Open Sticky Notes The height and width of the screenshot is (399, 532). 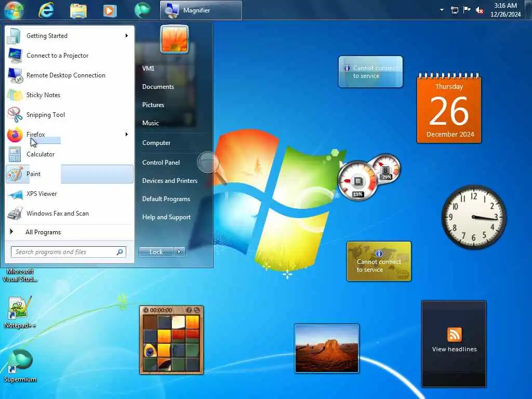(70, 95)
